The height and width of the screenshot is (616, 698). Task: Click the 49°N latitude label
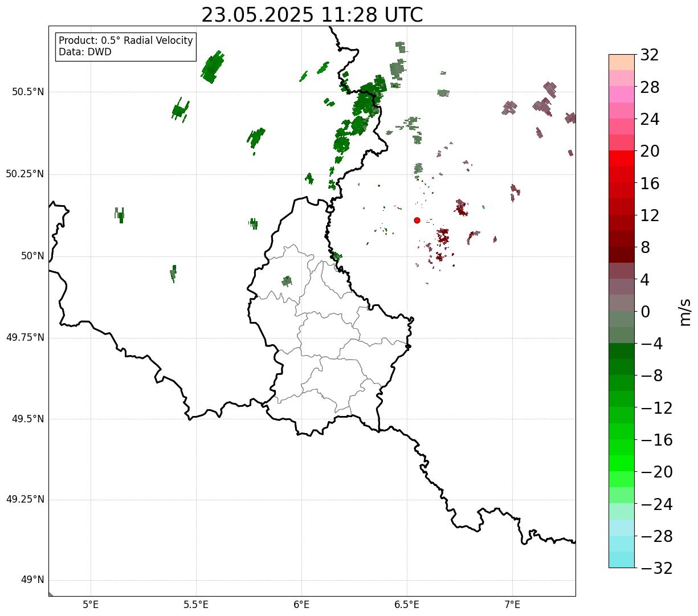(x=32, y=581)
